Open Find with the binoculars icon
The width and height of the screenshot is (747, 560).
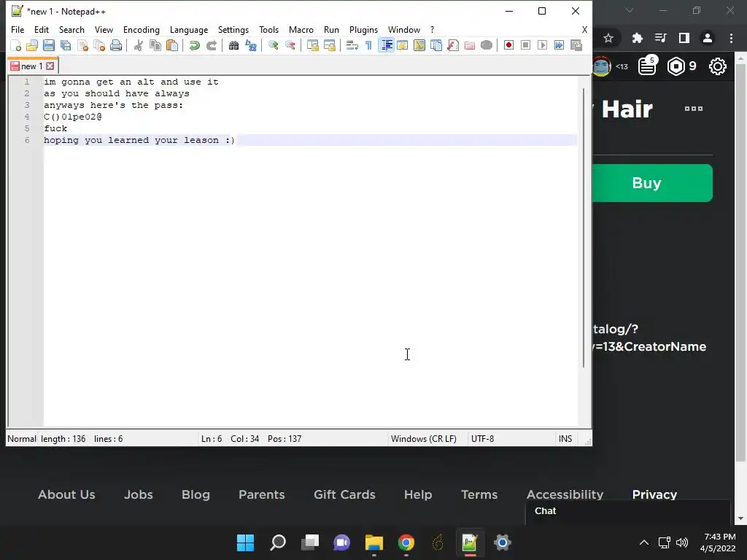(x=234, y=45)
